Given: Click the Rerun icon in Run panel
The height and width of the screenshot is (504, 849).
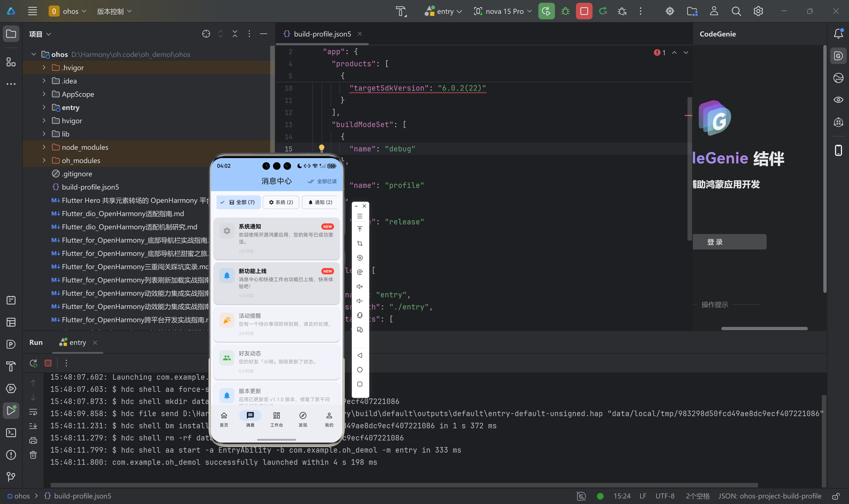Looking at the screenshot, I should coord(33,363).
